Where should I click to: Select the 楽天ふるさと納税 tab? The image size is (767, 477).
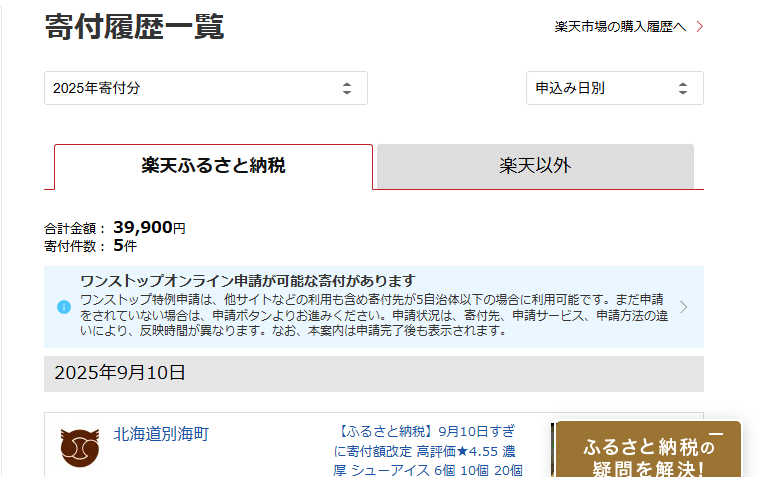coord(213,166)
